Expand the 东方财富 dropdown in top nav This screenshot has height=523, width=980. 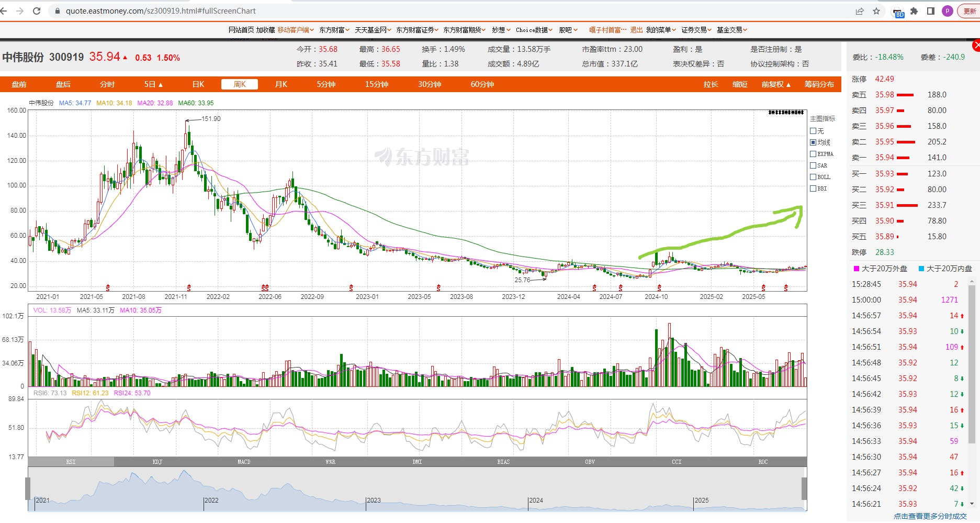click(334, 30)
